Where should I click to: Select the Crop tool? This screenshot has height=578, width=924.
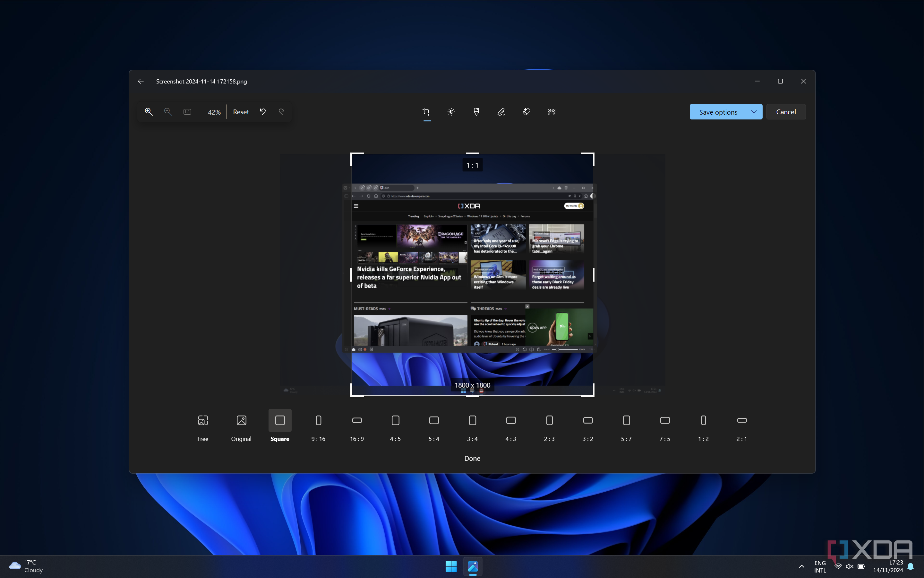pos(426,112)
